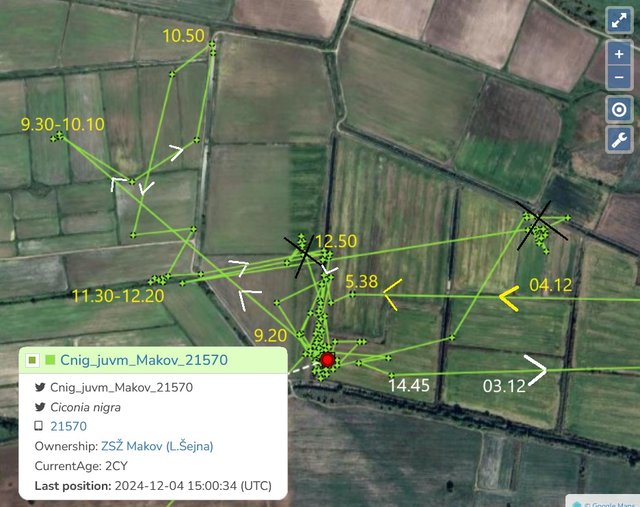
Task: Click the red last-position marker
Action: (327, 360)
